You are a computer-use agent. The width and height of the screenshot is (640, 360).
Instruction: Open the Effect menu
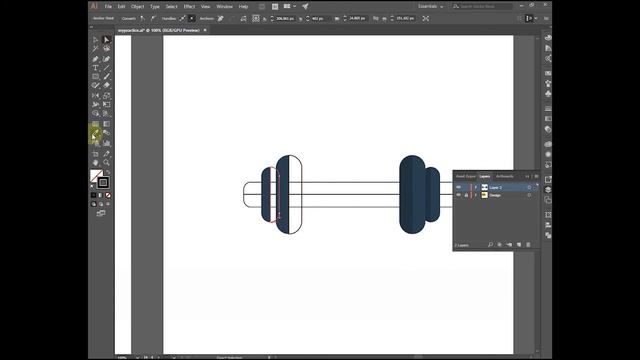[x=189, y=7]
